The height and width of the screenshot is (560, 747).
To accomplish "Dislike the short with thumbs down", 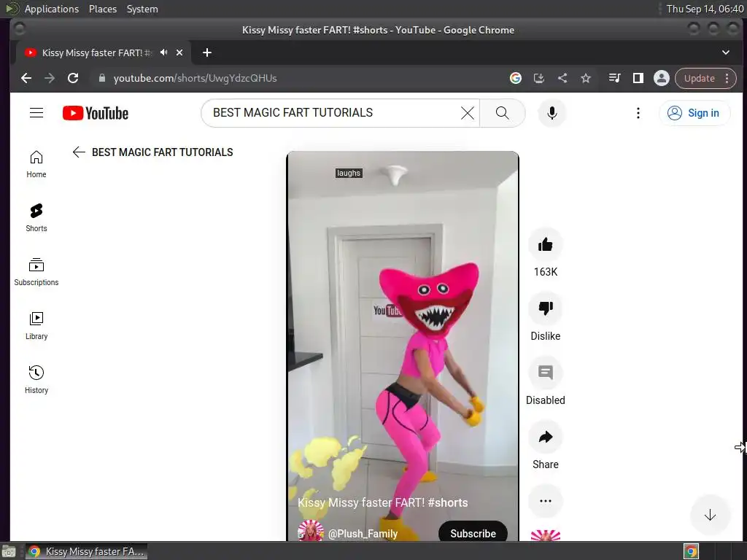I will tap(546, 308).
